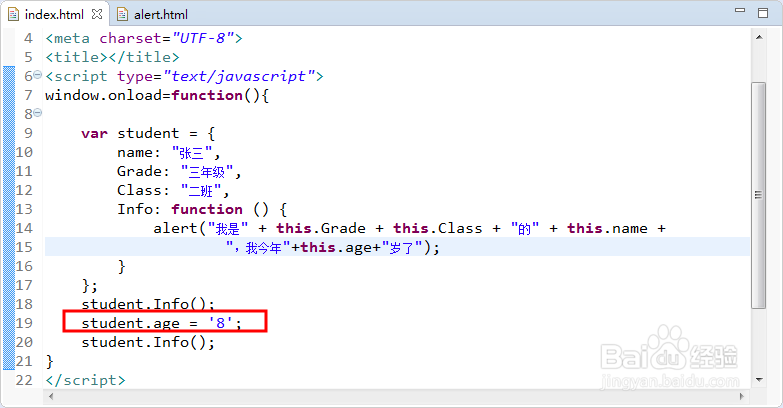Click the Class value "二班"
The height and width of the screenshot is (408, 783).
[x=201, y=191]
